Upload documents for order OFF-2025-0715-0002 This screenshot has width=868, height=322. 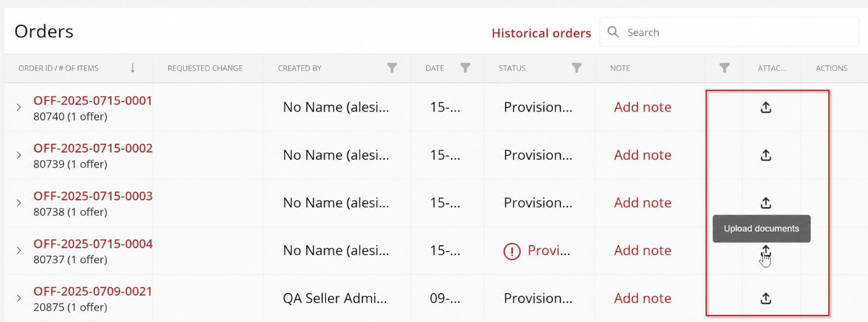pos(766,155)
